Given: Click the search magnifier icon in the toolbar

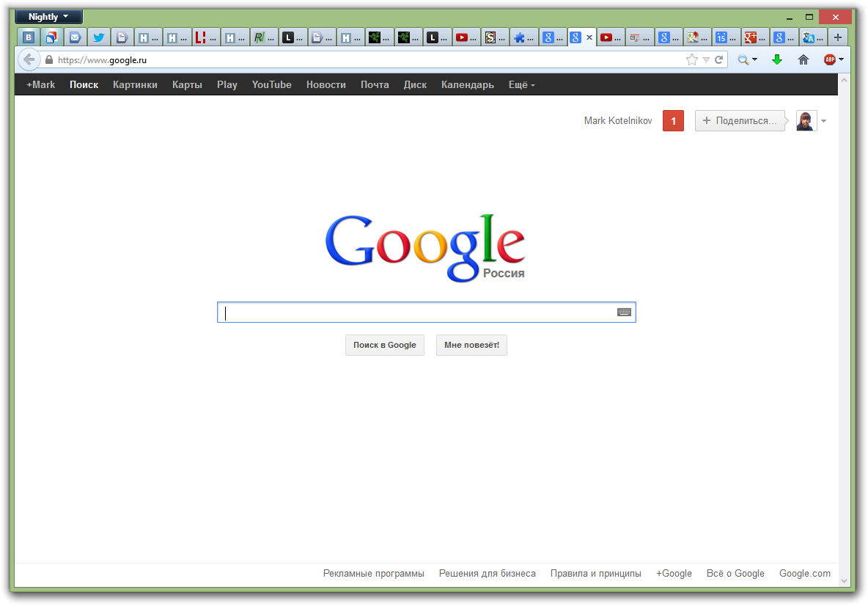Looking at the screenshot, I should (743, 60).
